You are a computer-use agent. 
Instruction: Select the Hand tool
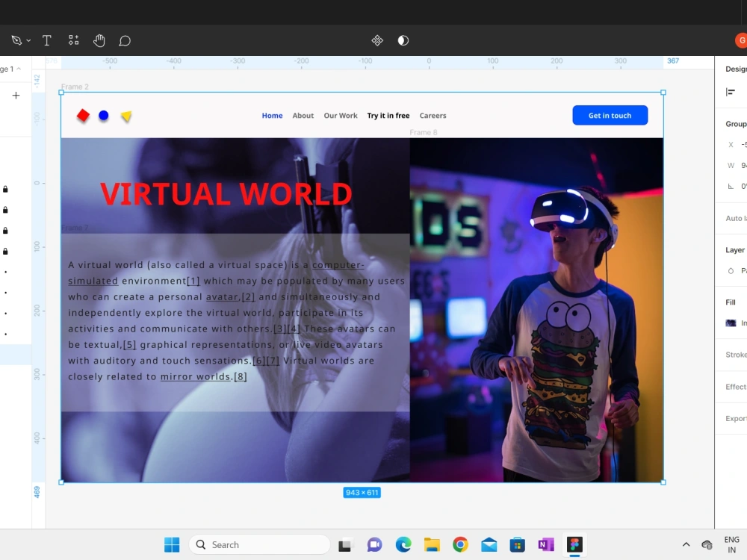[x=99, y=40]
